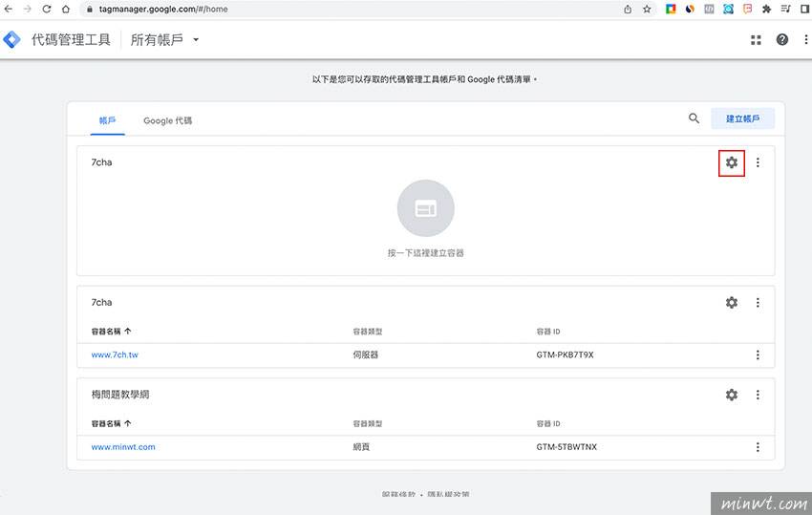The height and width of the screenshot is (515, 812).
Task: Click the share page icon in address bar
Action: click(628, 9)
